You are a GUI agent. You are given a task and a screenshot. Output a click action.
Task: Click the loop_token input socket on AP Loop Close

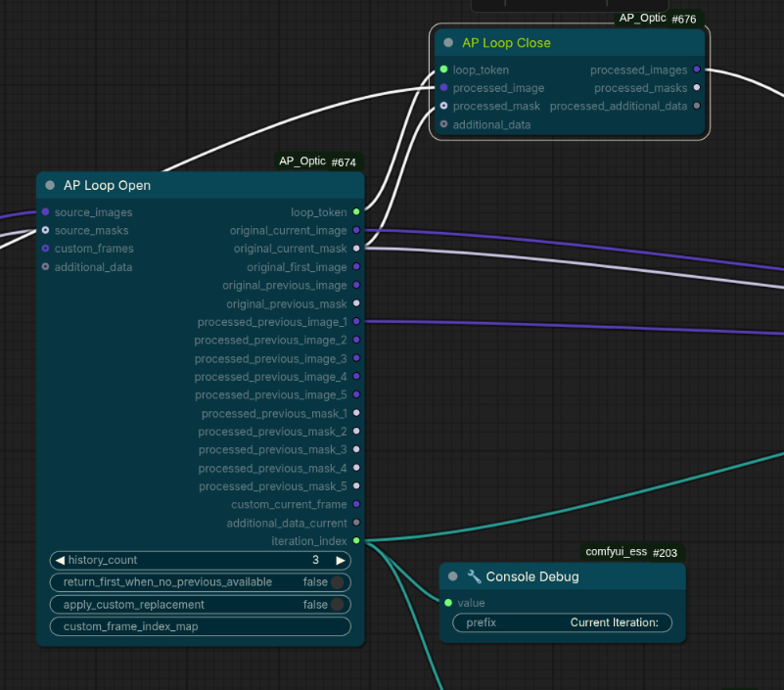[444, 69]
